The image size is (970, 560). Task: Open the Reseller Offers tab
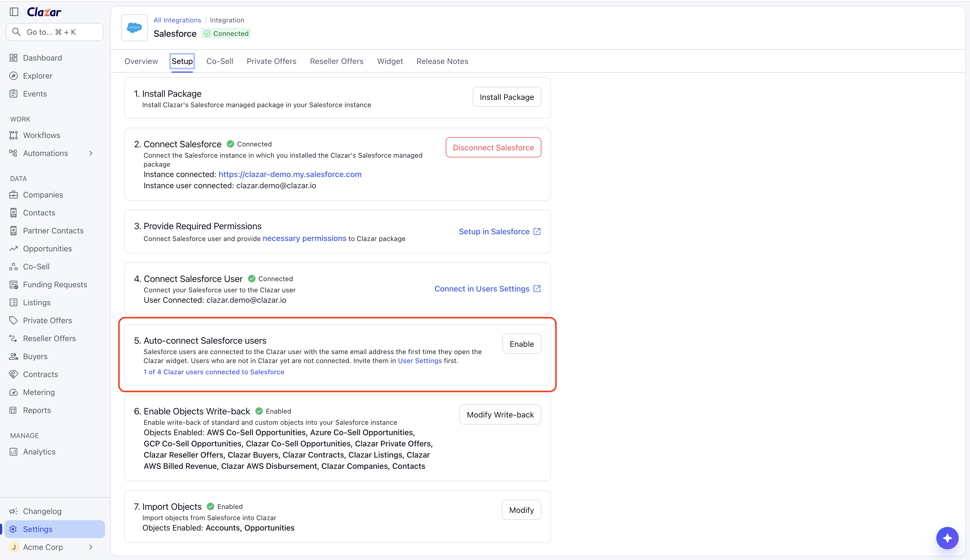(337, 61)
